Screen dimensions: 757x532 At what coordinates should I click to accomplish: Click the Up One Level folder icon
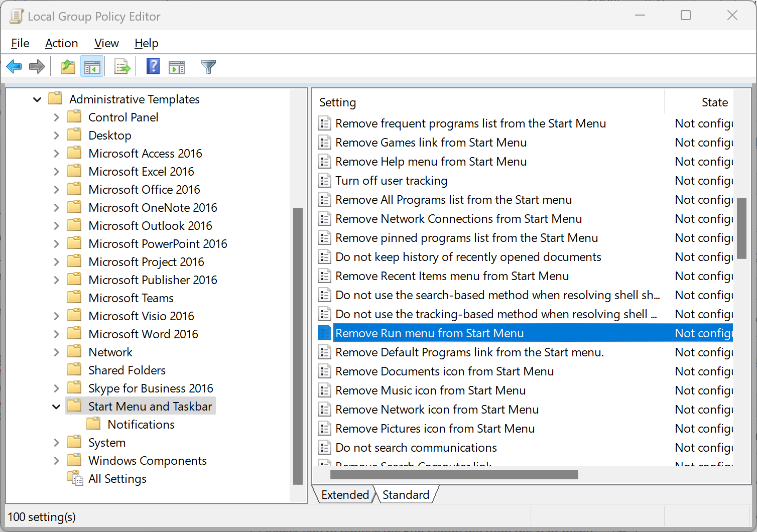[68, 67]
